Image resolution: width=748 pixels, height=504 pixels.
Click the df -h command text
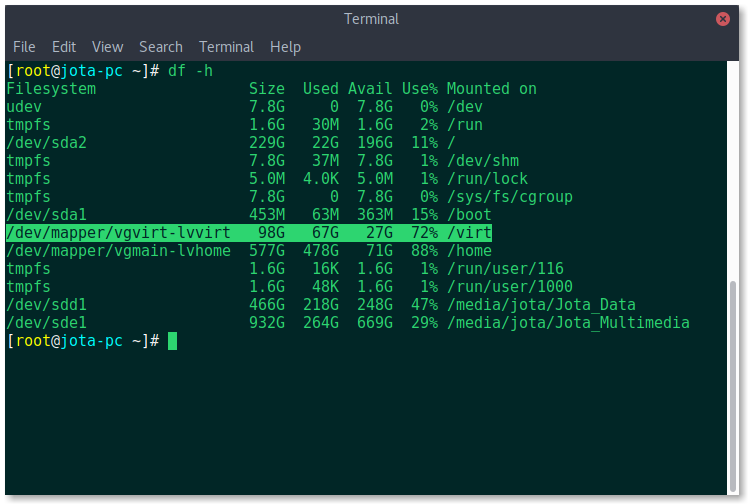click(190, 71)
